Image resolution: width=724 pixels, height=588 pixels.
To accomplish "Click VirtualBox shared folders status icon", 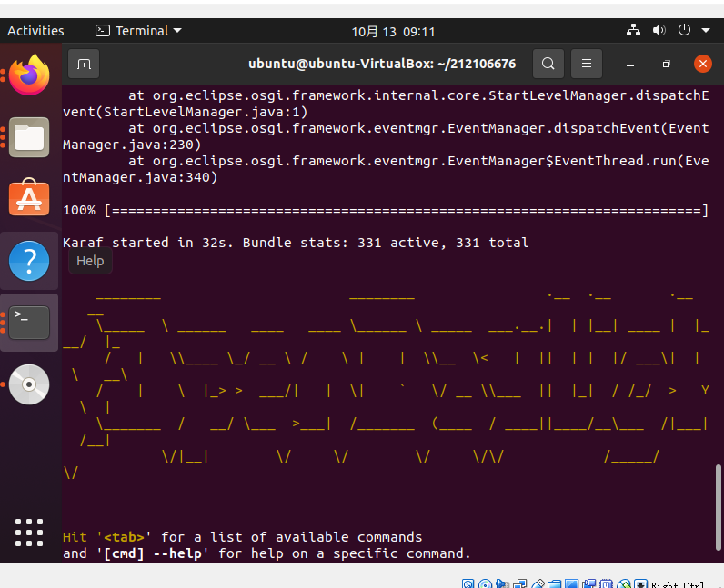I will pyautogui.click(x=554, y=583).
